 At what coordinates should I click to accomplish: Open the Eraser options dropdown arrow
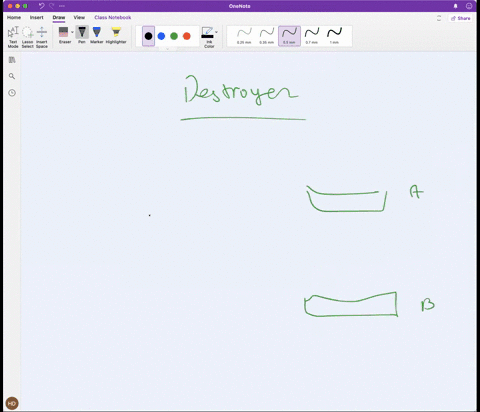(x=72, y=32)
